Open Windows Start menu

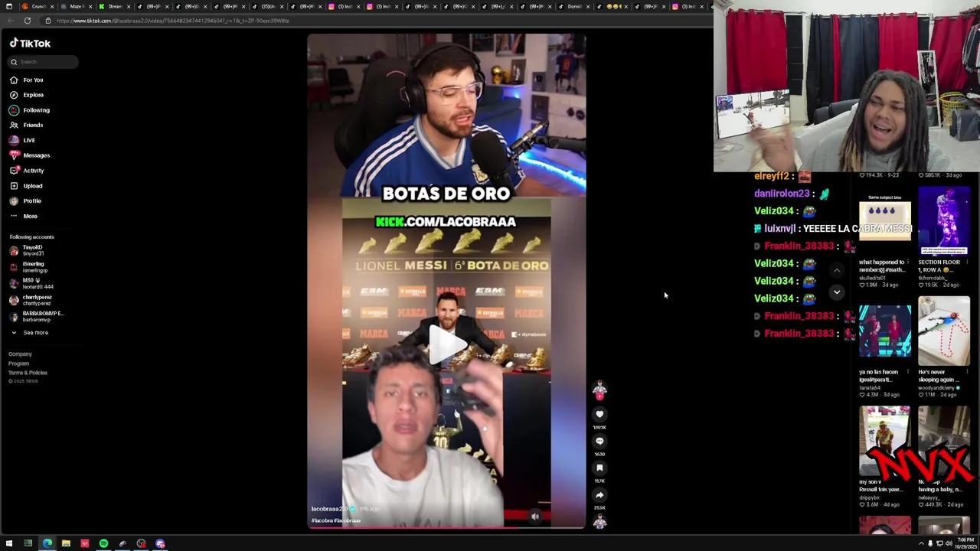point(9,543)
